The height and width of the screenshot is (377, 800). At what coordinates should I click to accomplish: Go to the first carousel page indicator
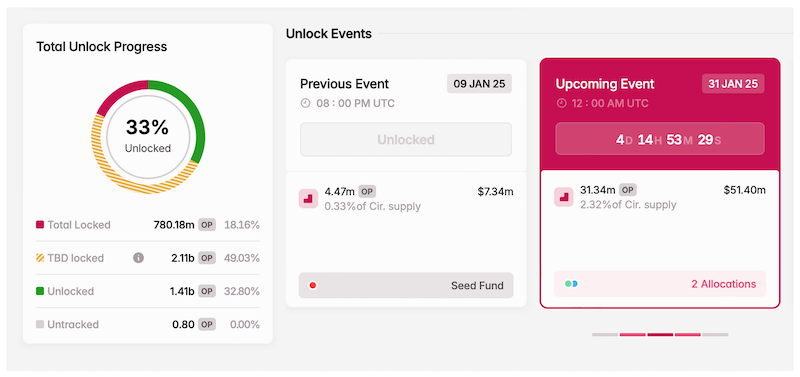pos(605,335)
